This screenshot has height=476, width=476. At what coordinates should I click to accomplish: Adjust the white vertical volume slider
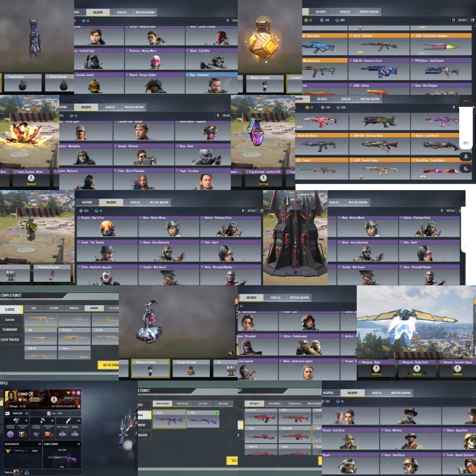(466, 129)
